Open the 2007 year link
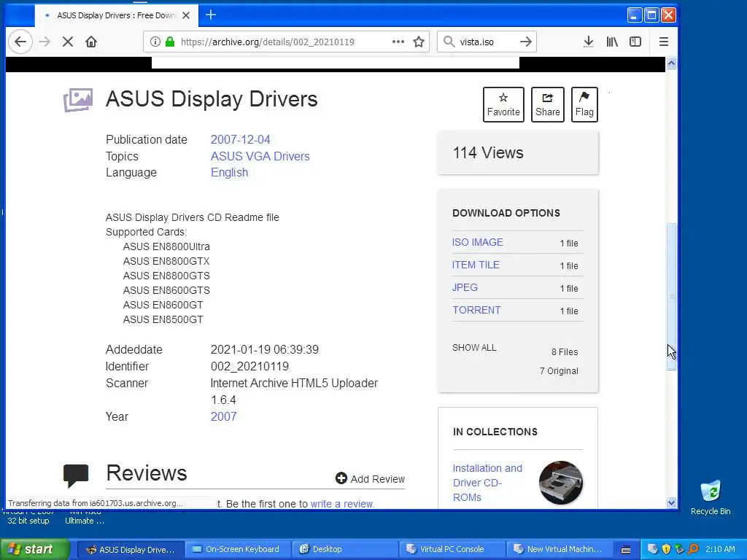The image size is (747, 560). [223, 416]
